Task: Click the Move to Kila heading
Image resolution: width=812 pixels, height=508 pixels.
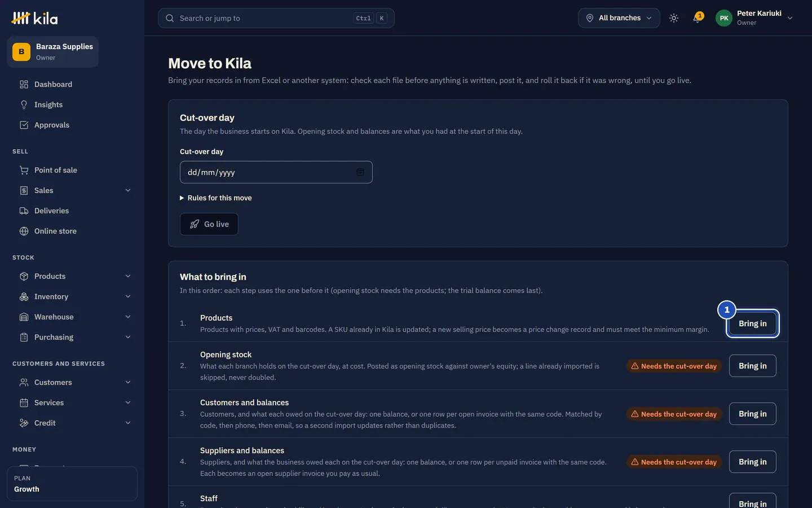Action: coord(210,63)
